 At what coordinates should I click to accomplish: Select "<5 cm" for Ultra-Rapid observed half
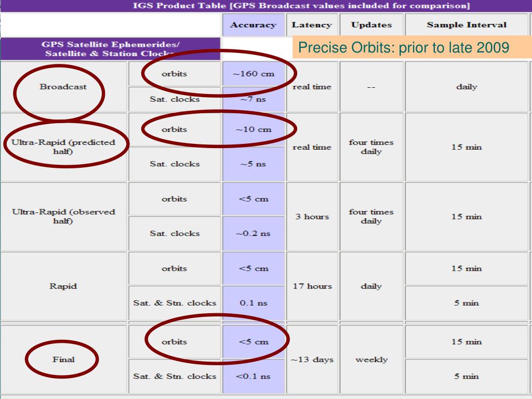[x=254, y=199]
